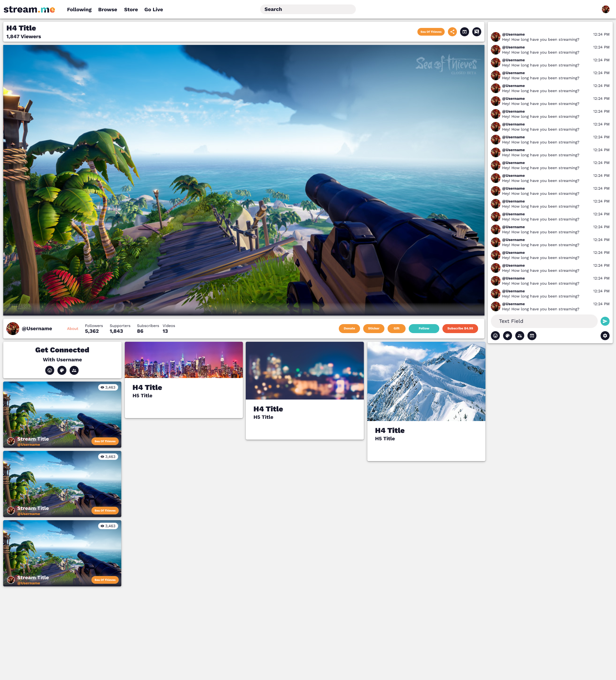This screenshot has height=680, width=616.
Task: Pop out the chat window
Action: (532, 336)
